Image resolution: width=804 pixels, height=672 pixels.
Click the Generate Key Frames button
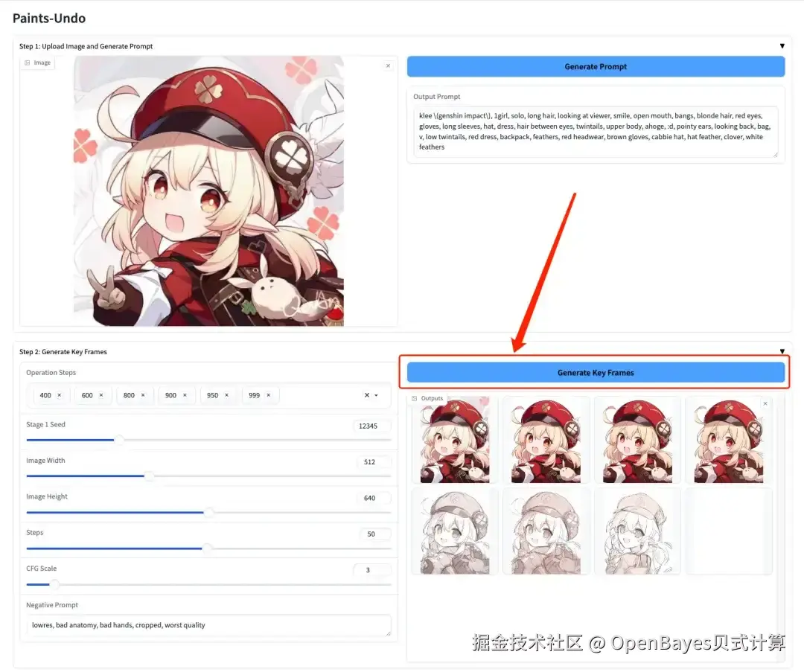point(596,373)
